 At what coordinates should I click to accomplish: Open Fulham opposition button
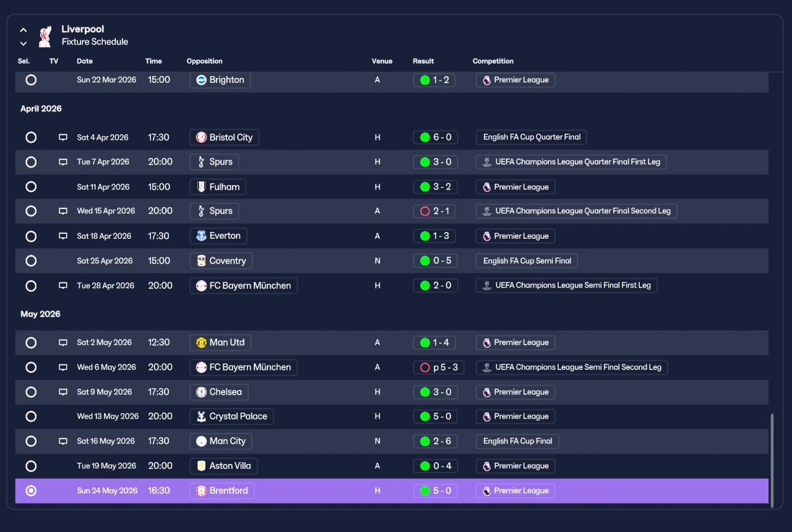(218, 187)
